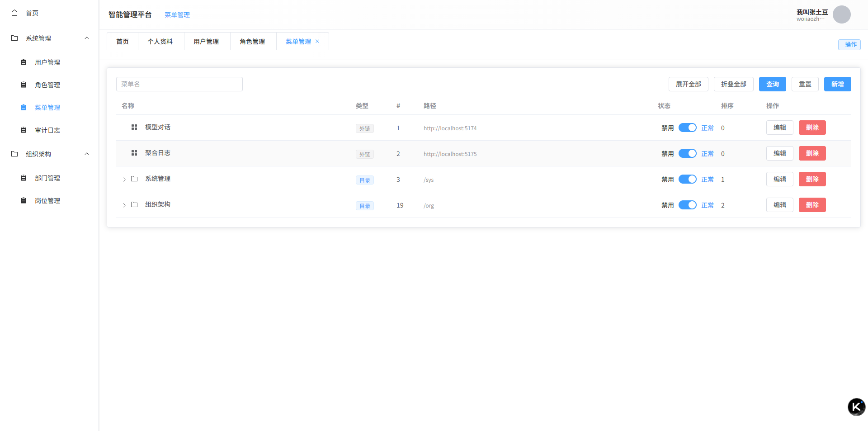Click the /sys path cell
The height and width of the screenshot is (431, 868).
point(429,180)
